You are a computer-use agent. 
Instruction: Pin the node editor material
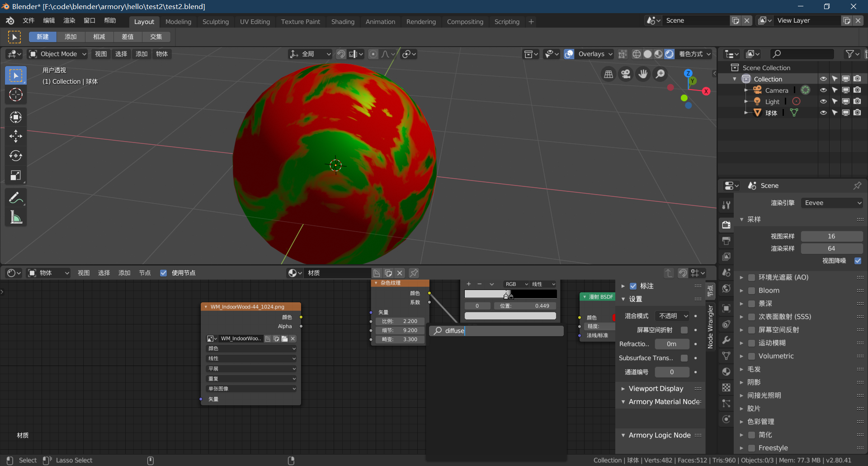[x=414, y=273]
